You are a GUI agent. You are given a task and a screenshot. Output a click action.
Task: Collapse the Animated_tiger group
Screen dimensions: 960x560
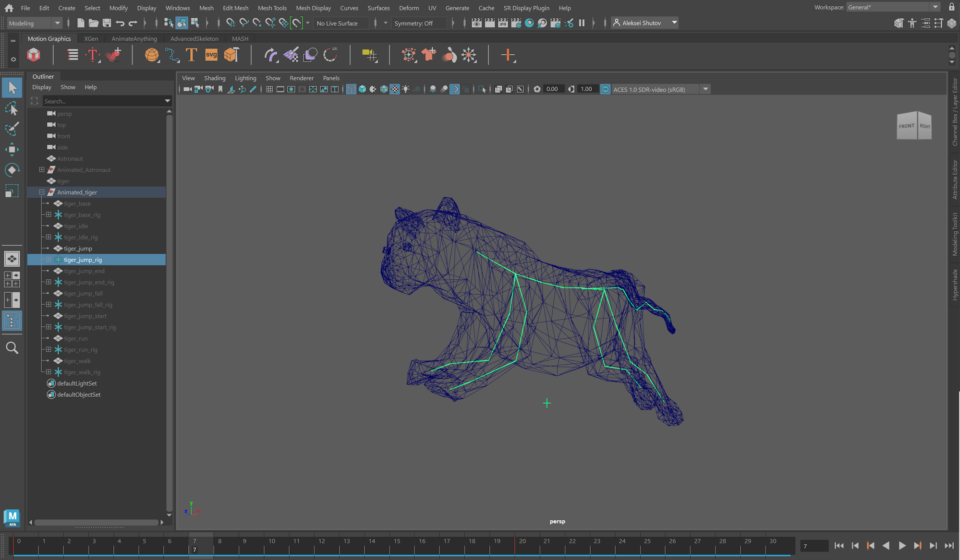click(42, 192)
